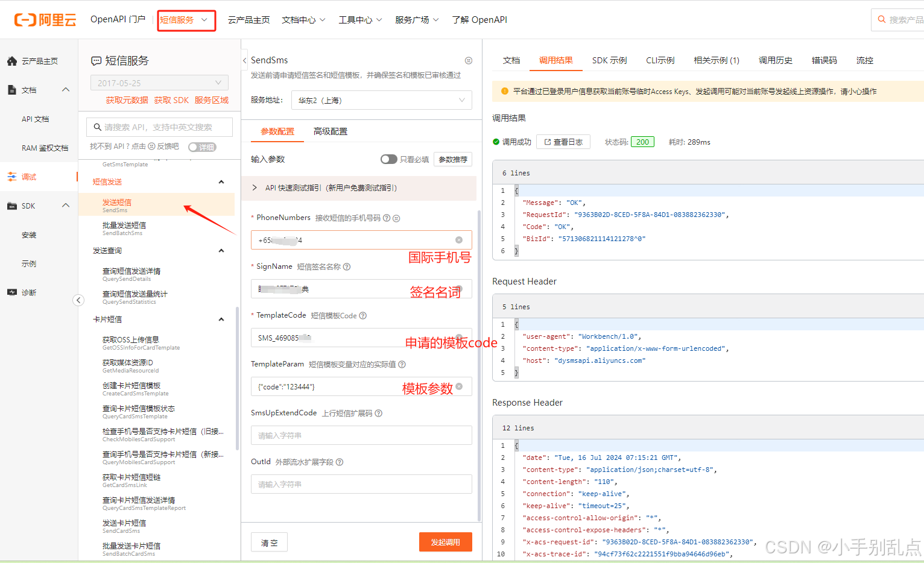Collapse the left edge of SendSms panel
Screen dimensions: 924x563
(244, 60)
